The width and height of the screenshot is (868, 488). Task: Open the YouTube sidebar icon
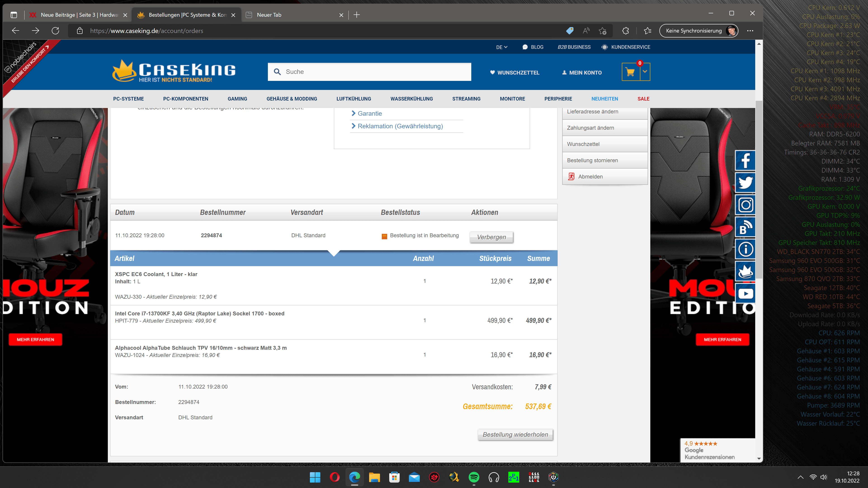(x=745, y=294)
